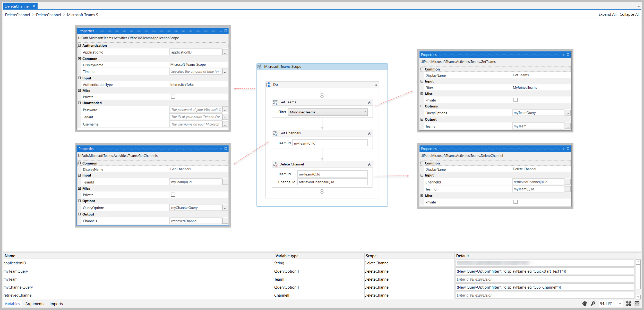
Task: Click the Timeout field in scope properties
Action: (196, 72)
